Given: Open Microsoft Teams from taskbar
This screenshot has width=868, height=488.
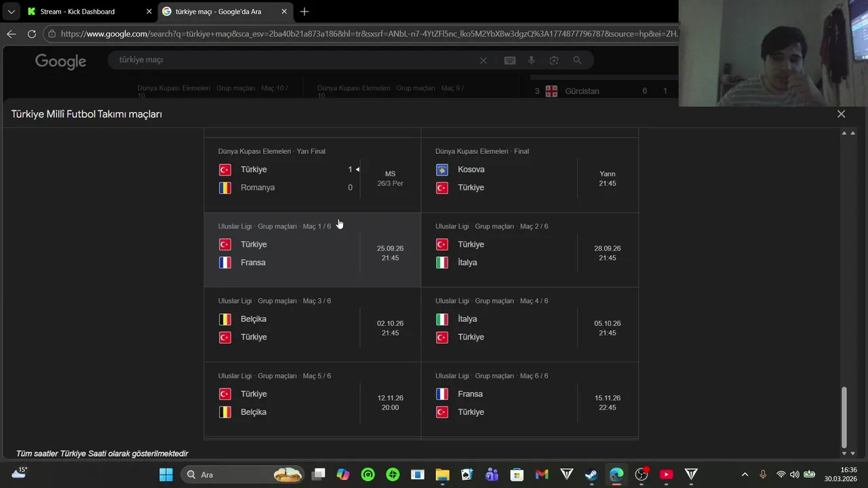Looking at the screenshot, I should (x=492, y=474).
